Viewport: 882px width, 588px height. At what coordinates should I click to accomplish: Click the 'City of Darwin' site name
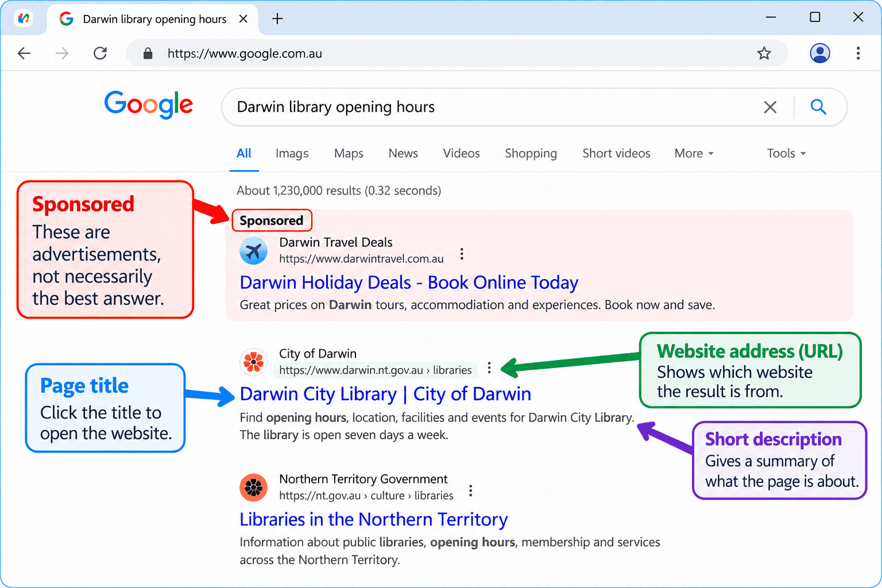point(318,354)
